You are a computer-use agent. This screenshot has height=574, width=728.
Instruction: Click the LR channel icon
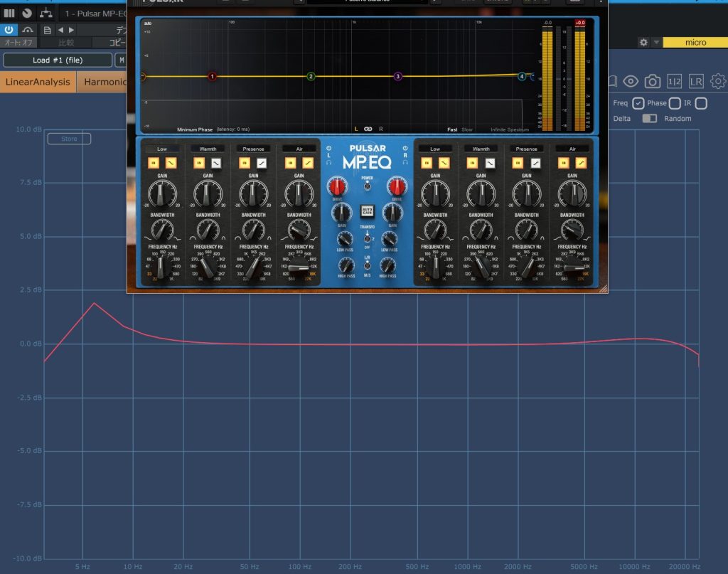(x=696, y=81)
